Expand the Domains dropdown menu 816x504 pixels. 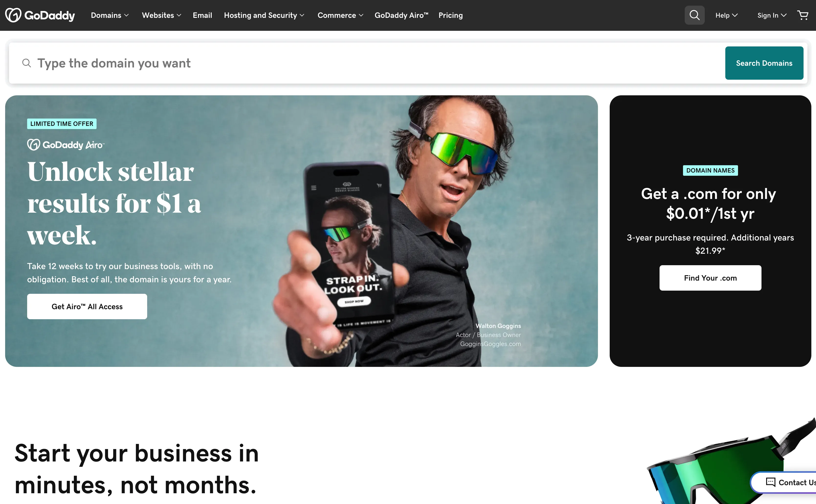pyautogui.click(x=110, y=15)
